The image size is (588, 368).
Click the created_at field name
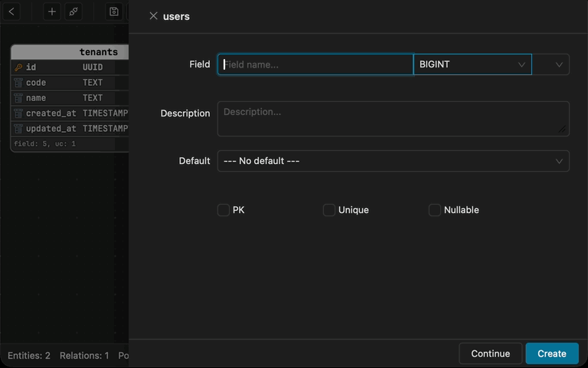pos(51,113)
